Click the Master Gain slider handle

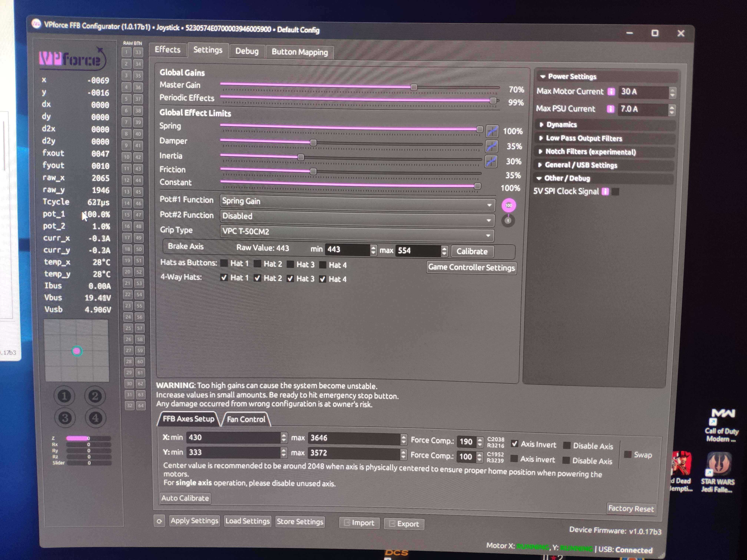tap(414, 87)
